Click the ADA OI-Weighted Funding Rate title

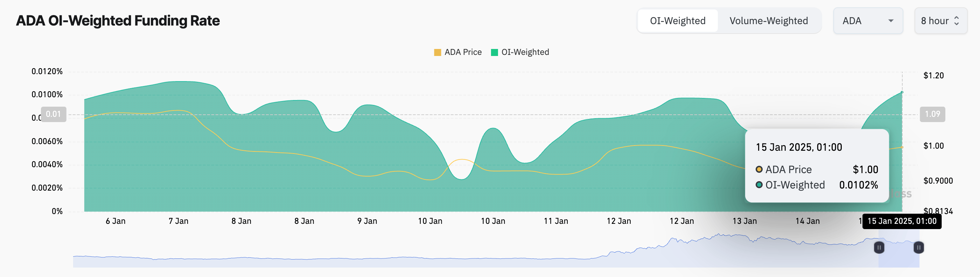pyautogui.click(x=118, y=21)
